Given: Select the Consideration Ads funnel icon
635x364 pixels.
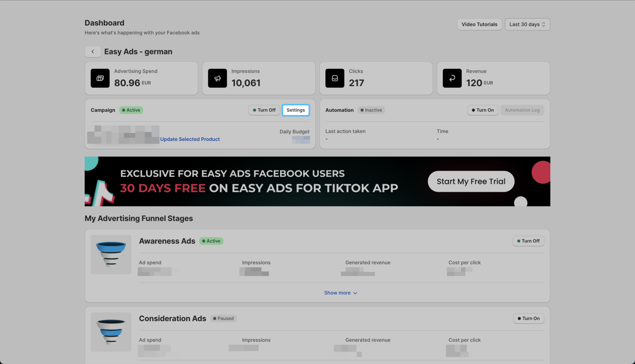Looking at the screenshot, I should point(111,332).
